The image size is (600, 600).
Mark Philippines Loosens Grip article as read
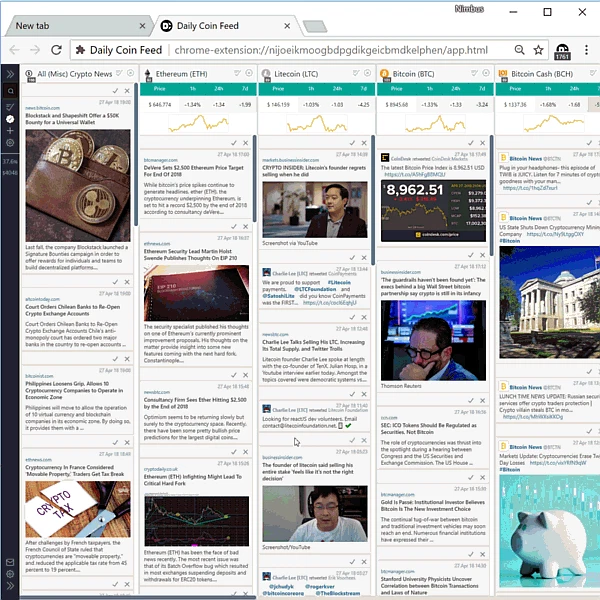point(115,359)
